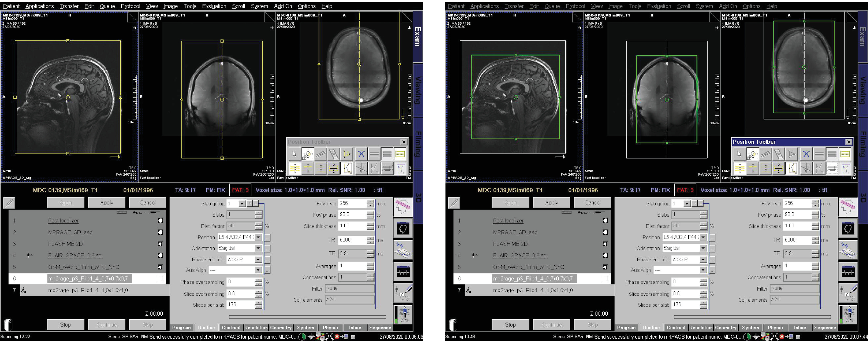
Task: Open the Orientation Sagittal dropdown on left screen
Action: coord(258,248)
